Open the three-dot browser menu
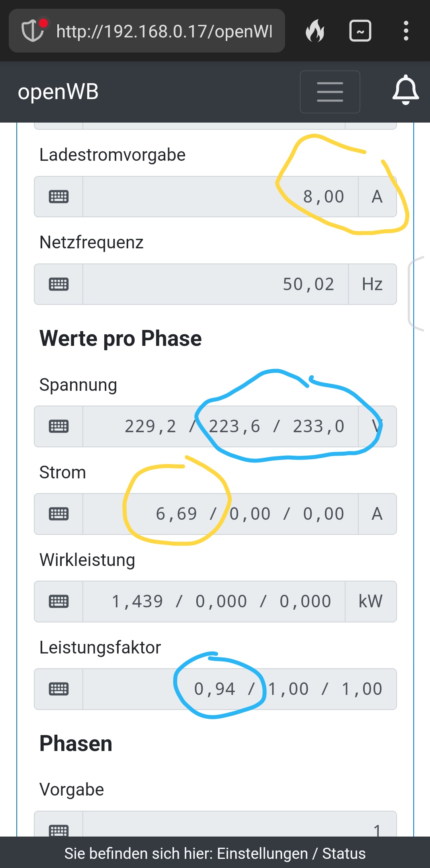 pos(406,31)
